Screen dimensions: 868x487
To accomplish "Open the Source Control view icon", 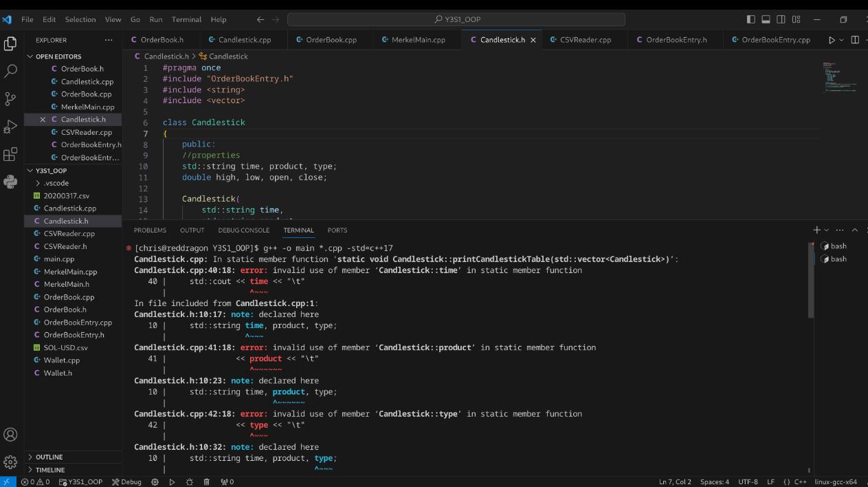I will [10, 98].
